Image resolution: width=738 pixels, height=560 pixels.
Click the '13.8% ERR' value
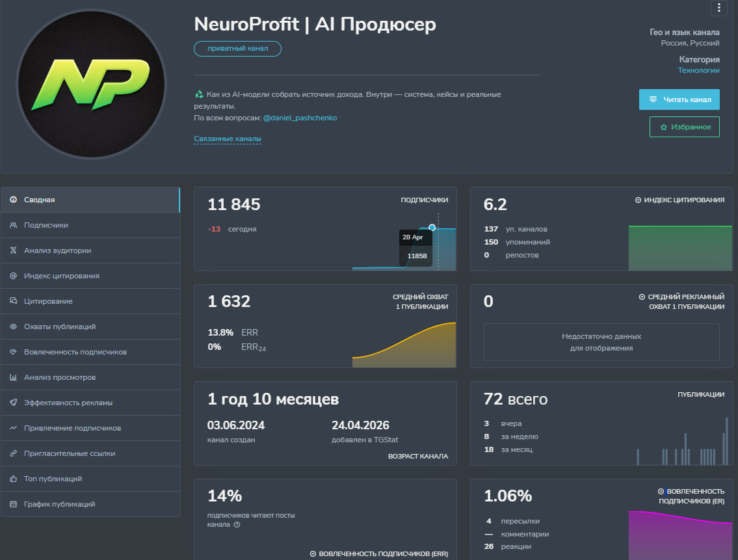233,332
